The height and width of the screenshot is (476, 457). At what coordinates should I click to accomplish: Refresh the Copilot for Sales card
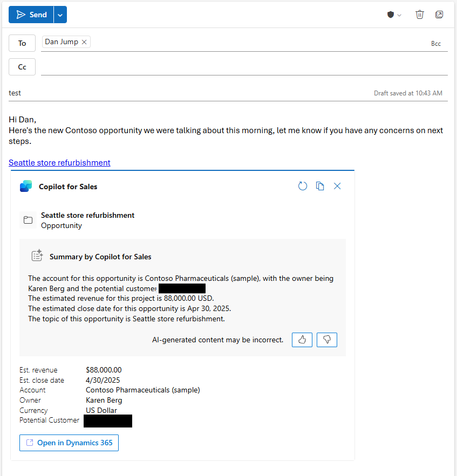pyautogui.click(x=303, y=186)
